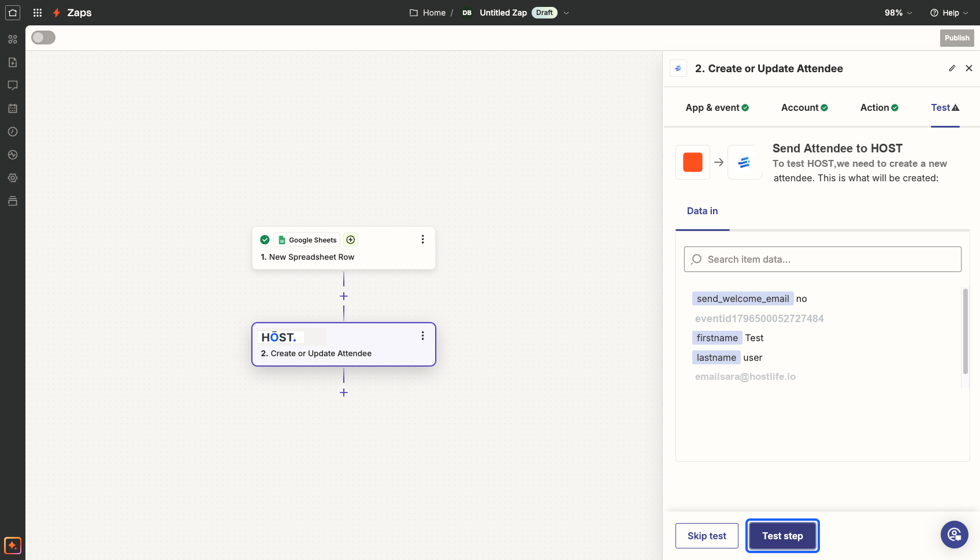This screenshot has height=560, width=980.
Task: Click the HOST destination app icon
Action: (744, 162)
